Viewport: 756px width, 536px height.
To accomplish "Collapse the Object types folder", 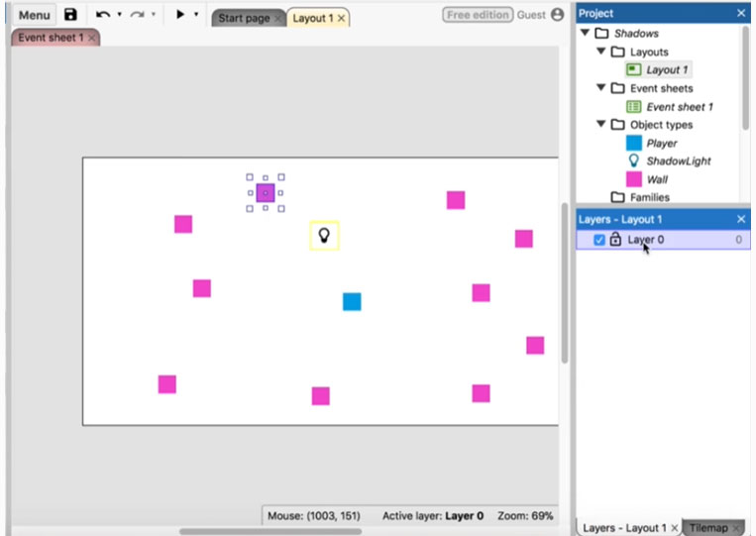I will click(600, 124).
